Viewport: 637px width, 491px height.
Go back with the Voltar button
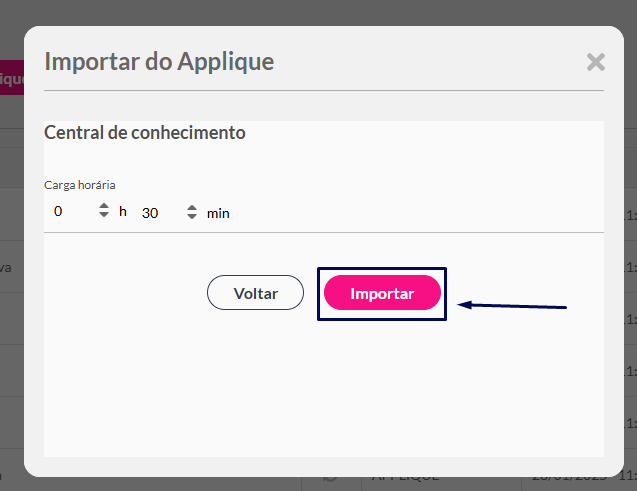coord(255,293)
